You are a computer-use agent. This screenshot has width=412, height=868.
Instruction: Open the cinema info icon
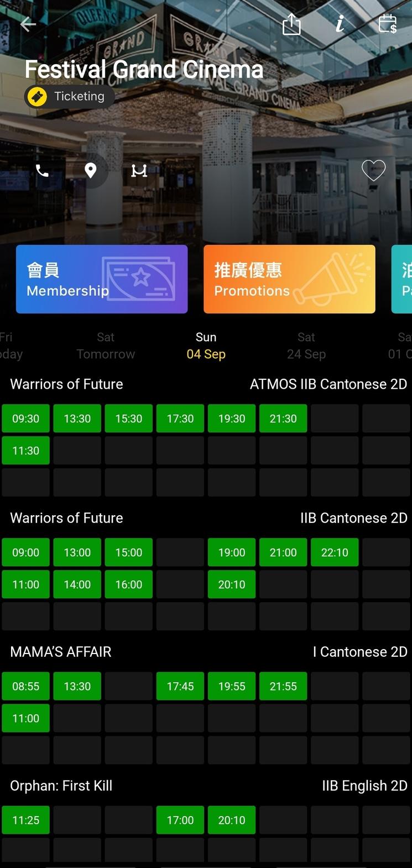340,24
